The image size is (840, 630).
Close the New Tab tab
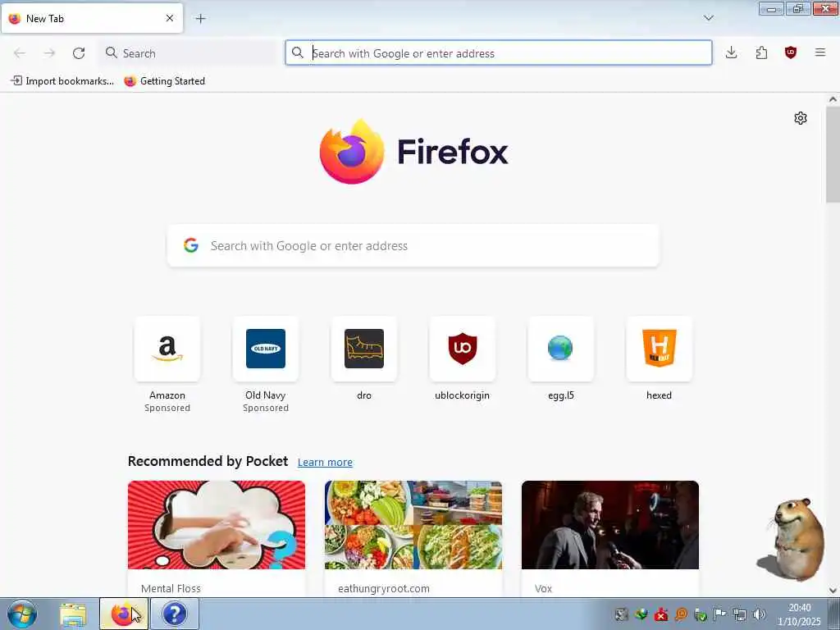tap(170, 18)
